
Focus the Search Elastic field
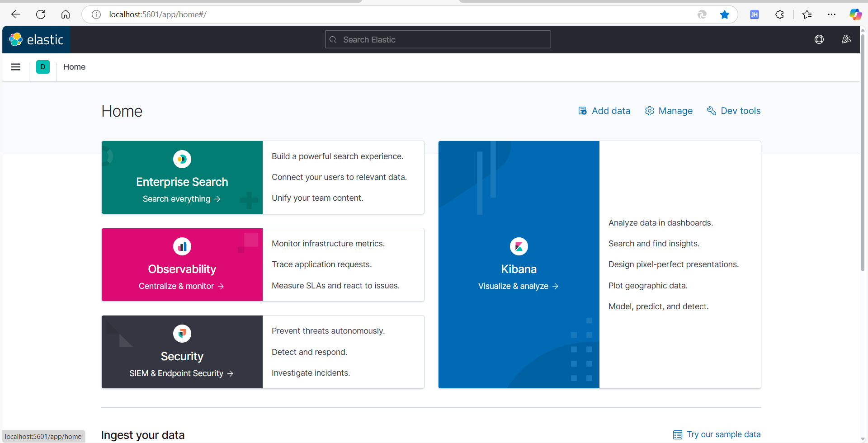438,40
